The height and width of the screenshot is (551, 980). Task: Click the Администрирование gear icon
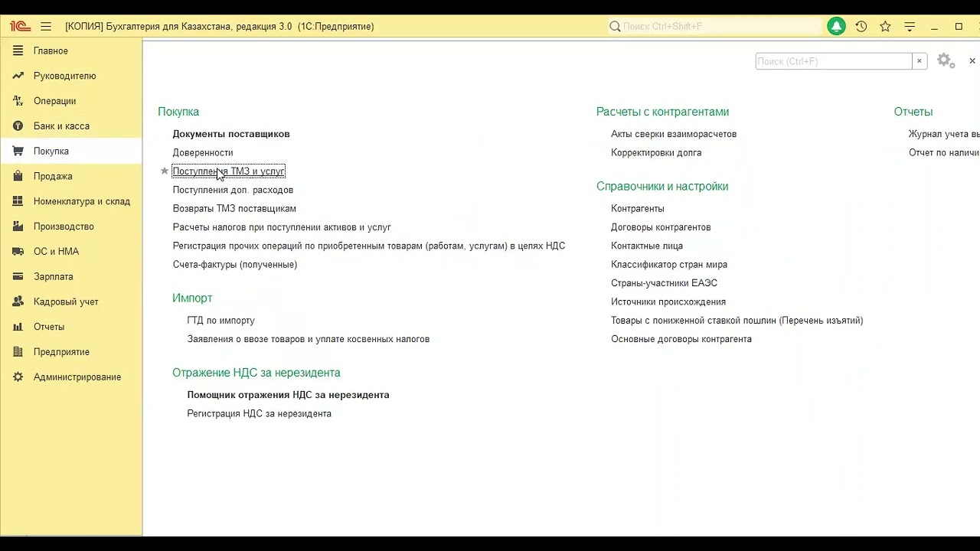click(18, 377)
